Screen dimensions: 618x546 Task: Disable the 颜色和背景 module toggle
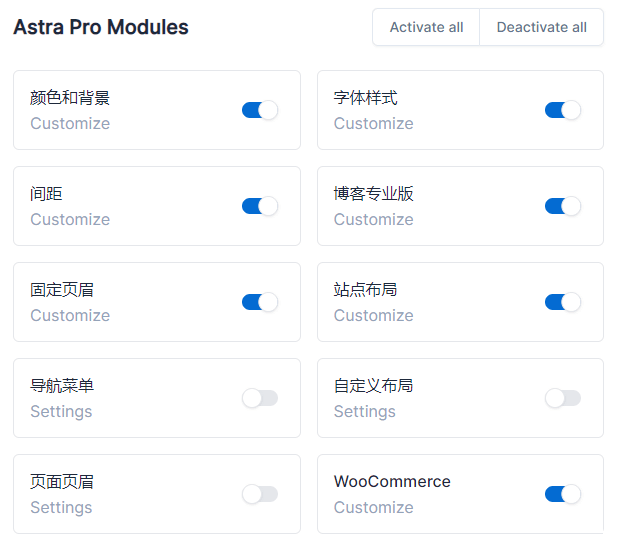point(260,110)
